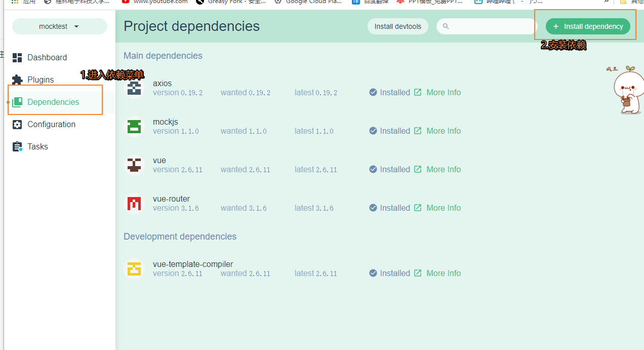Open the YouTube bookmark in browser bar
Image resolution: width=644 pixels, height=350 pixels.
point(155,2)
